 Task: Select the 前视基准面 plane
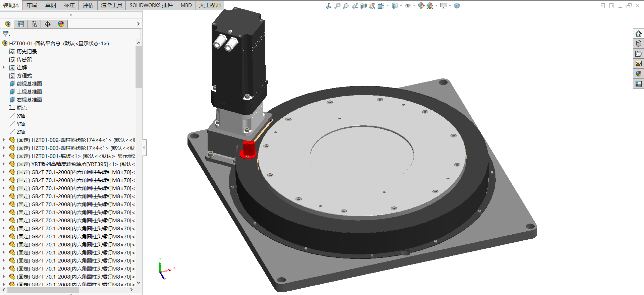[26, 83]
